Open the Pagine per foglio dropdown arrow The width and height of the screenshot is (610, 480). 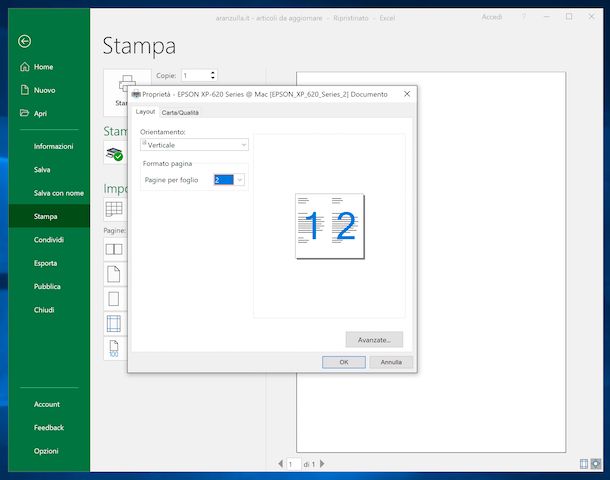[x=240, y=180]
